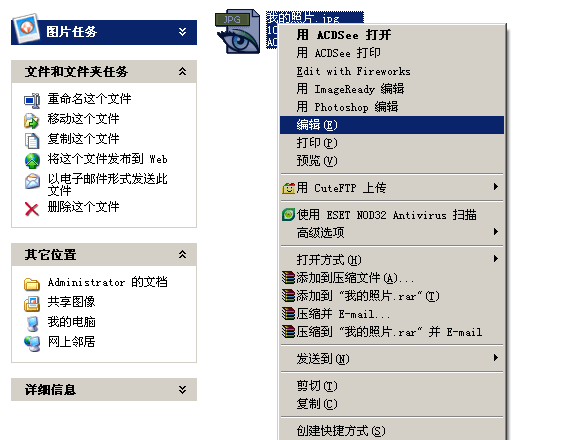This screenshot has height=440, width=582.
Task: Click WinRAR icon beside 添加到 我的照片.rar
Action: coord(288,296)
